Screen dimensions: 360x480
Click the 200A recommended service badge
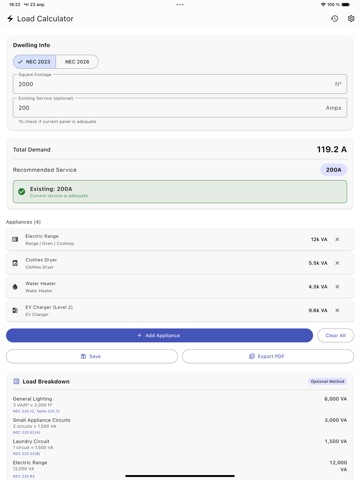pyautogui.click(x=334, y=170)
